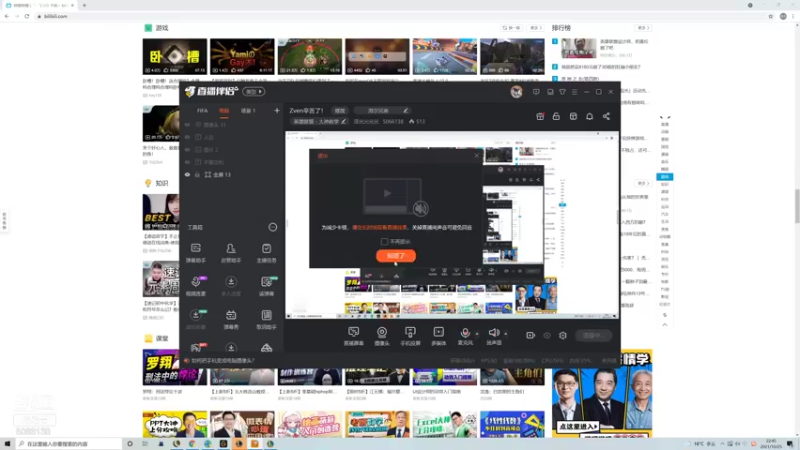Open the 主播任务 tool
Image resolution: width=800 pixels, height=450 pixels.
click(x=266, y=253)
